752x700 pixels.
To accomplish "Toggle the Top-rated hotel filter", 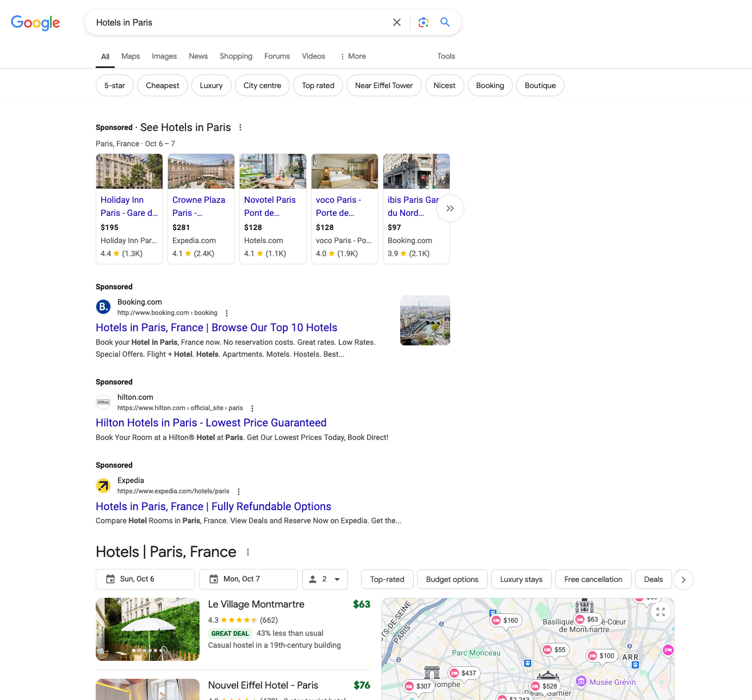I will [x=387, y=579].
